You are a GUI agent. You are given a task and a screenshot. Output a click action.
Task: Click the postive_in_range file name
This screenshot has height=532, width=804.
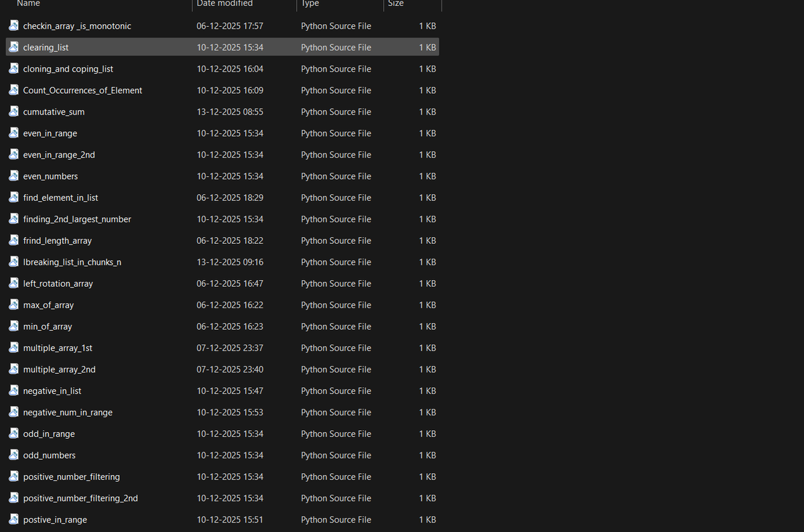(x=55, y=519)
